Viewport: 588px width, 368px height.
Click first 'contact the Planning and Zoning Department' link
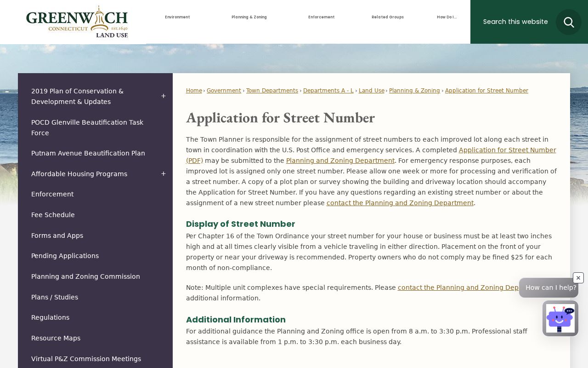click(400, 203)
